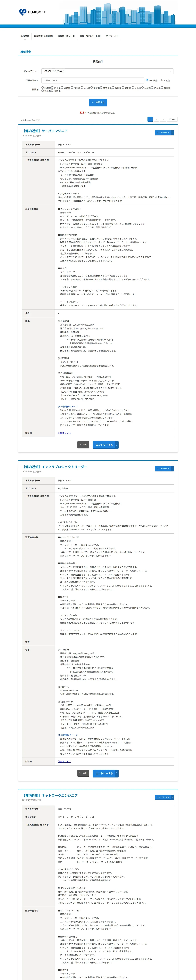
Task: Check the 岩手県 checkbox
Action: coord(53,88)
